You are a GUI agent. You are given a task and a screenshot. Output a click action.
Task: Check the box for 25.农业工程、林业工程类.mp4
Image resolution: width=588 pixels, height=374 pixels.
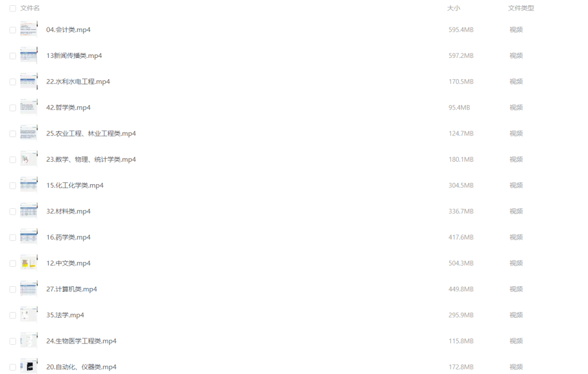click(x=13, y=134)
